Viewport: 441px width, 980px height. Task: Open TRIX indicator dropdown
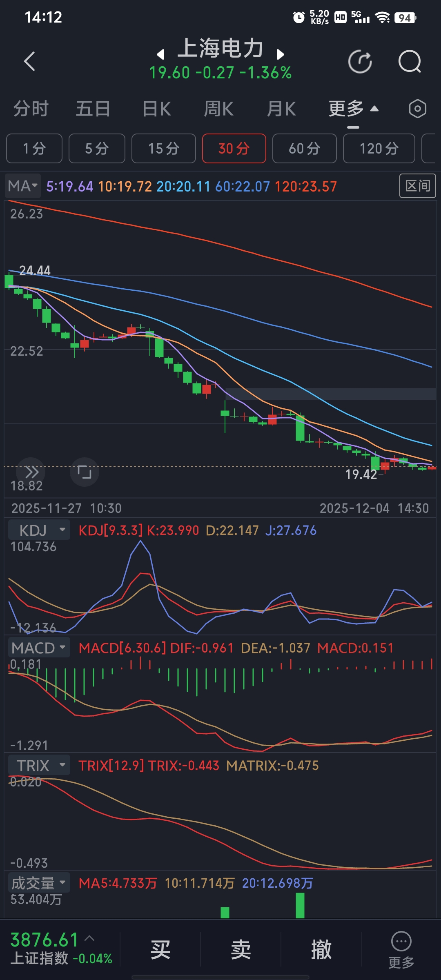pos(39,765)
